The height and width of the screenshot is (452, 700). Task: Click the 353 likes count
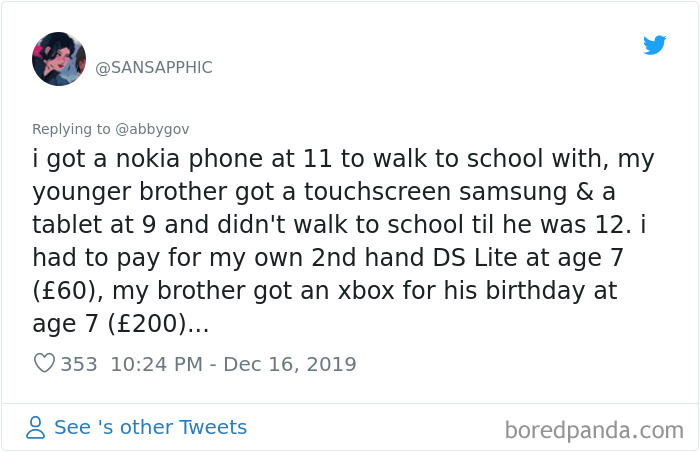coord(79,364)
